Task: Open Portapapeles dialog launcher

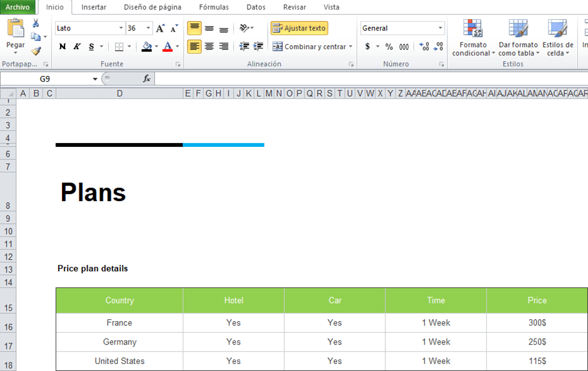Action: point(46,64)
